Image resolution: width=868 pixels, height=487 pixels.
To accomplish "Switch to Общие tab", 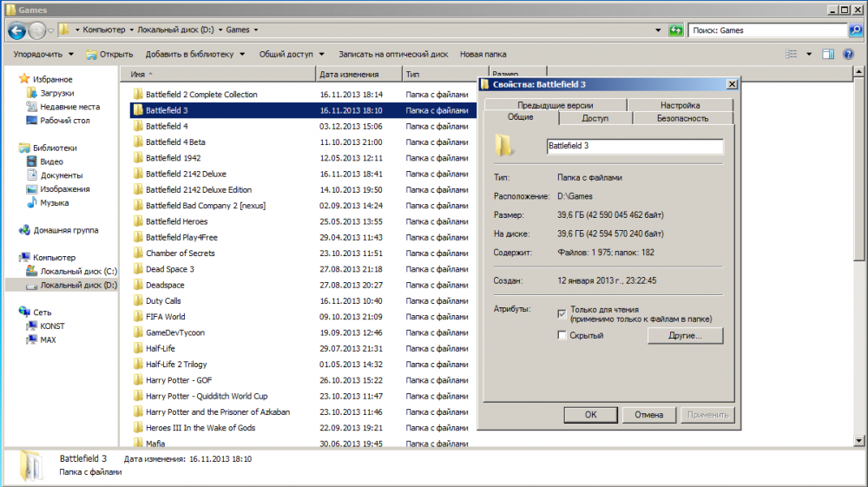I will (x=520, y=117).
